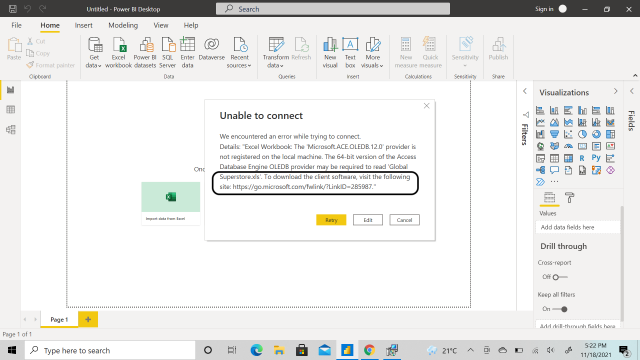Open the Format paint-roller tab
Viewport: 640px width, 360px height.
point(569,198)
